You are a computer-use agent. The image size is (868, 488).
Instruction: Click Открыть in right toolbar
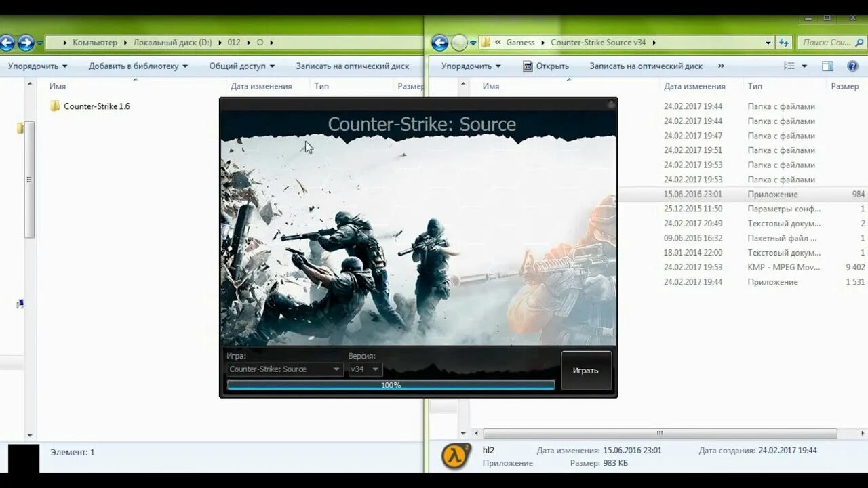click(546, 66)
